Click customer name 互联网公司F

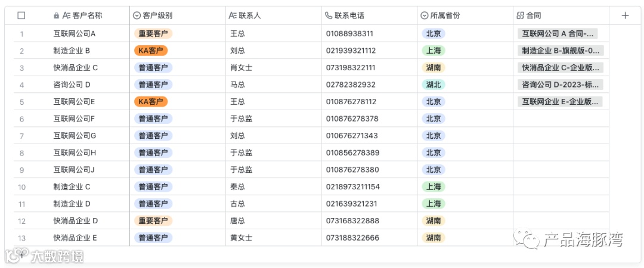pos(74,119)
